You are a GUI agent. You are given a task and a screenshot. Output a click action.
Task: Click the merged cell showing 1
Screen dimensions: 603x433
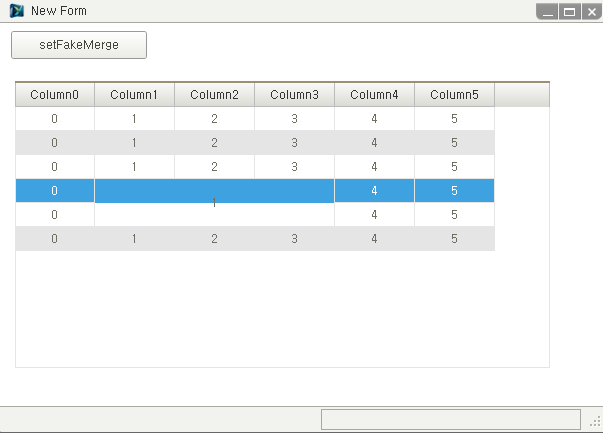click(x=214, y=202)
